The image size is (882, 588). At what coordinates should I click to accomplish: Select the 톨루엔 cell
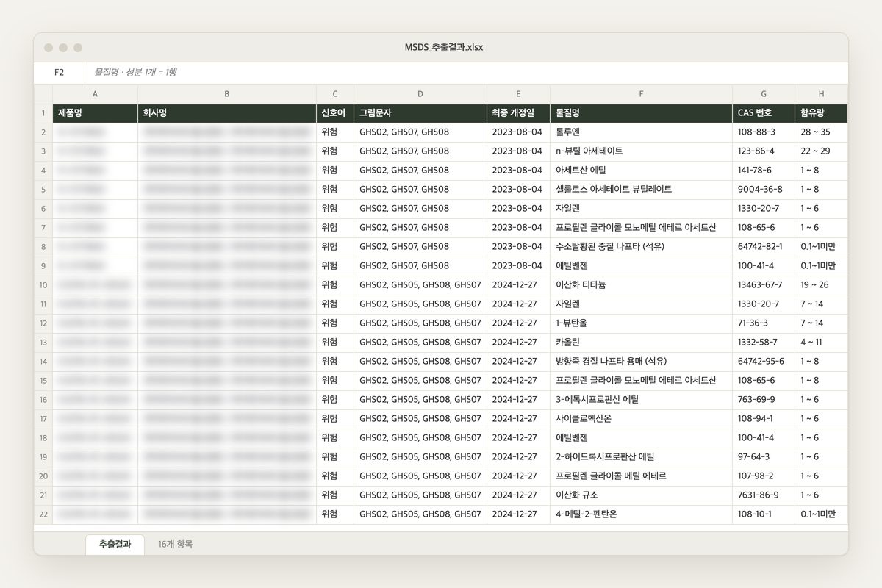click(x=641, y=132)
